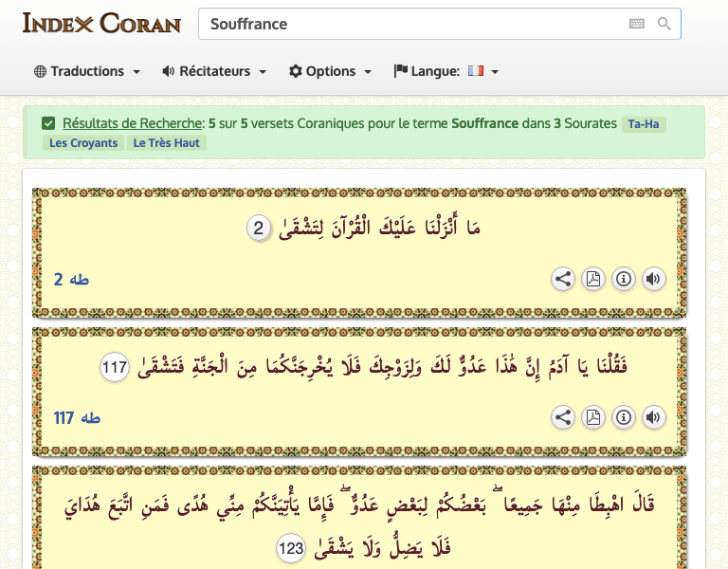This screenshot has width=728, height=569.
Task: Play audio speaker icon for verse 2
Action: coord(653,279)
